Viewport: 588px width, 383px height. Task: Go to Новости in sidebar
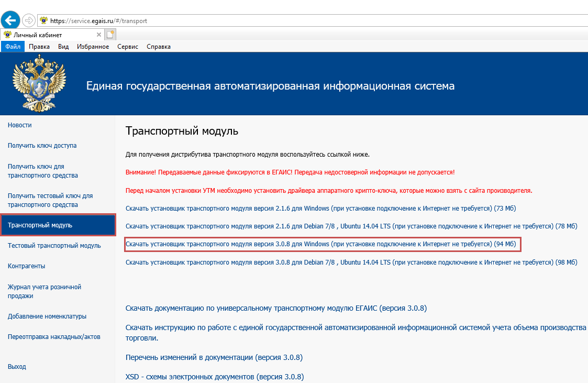click(x=19, y=125)
